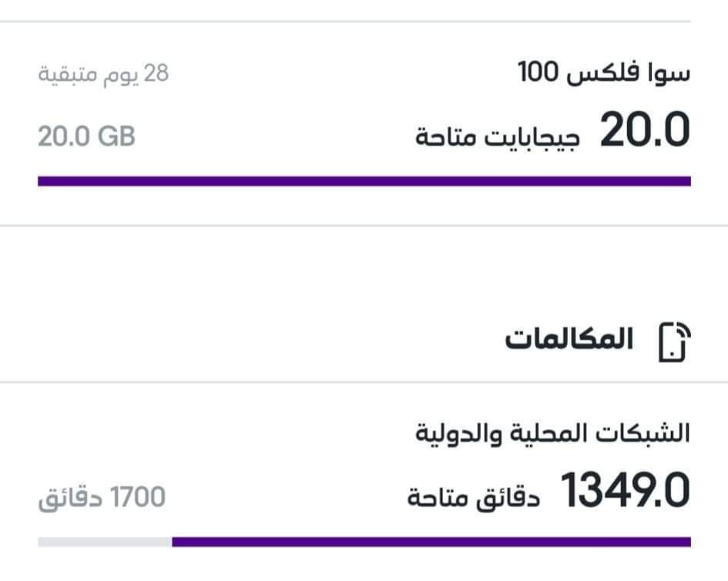Screen dimensions: 728x581
Task: Click the دقائق متاحة label
Action: tap(474, 498)
